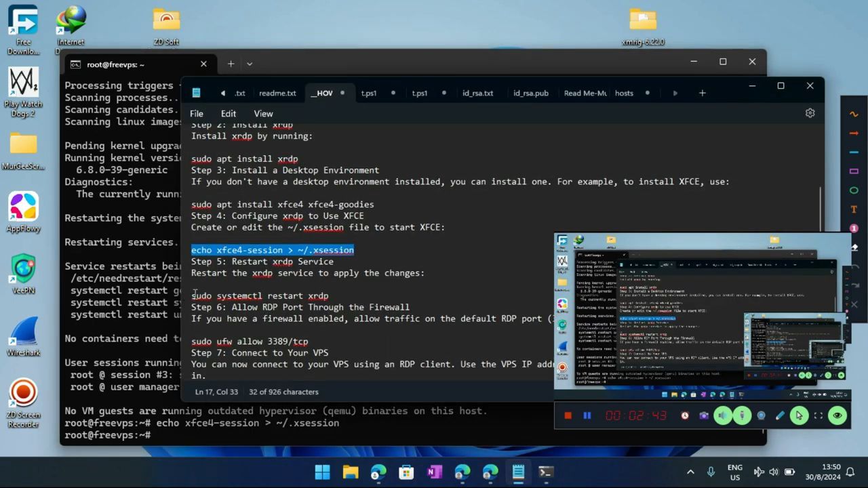Click the 'sudo systemctl restart xrdp' line
The width and height of the screenshot is (868, 488).
click(x=260, y=296)
